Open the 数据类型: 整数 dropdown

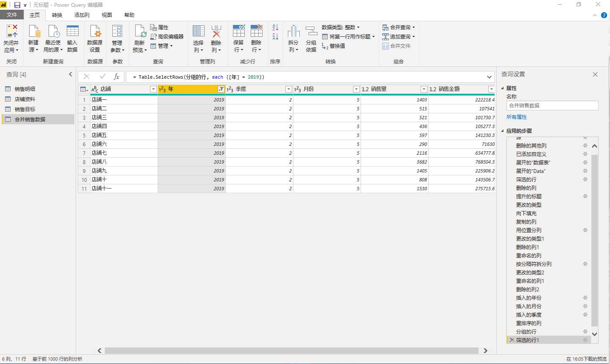tap(341, 27)
